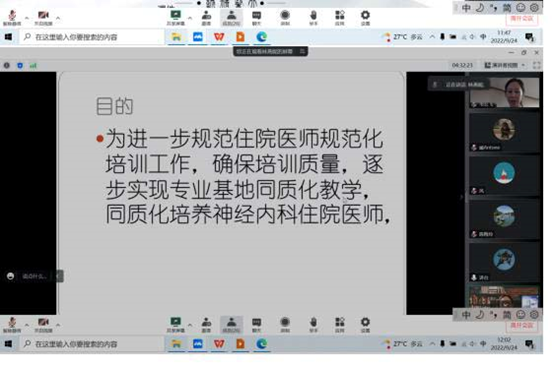
Task: Toggle the record button in the lower toolbar
Action: coord(285,324)
